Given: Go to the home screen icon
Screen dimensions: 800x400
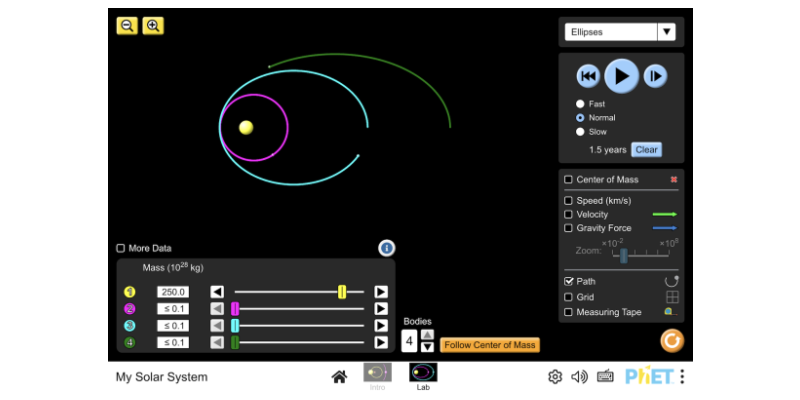Looking at the screenshot, I should [x=340, y=377].
